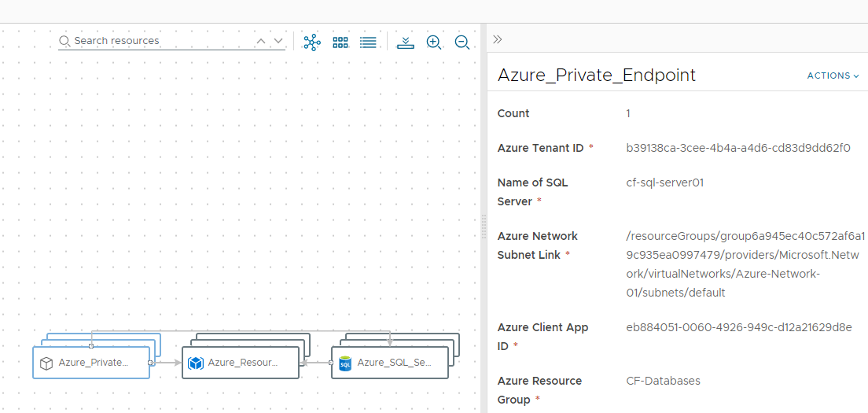Click the SQL database icon in node
The height and width of the screenshot is (413, 868).
[345, 363]
